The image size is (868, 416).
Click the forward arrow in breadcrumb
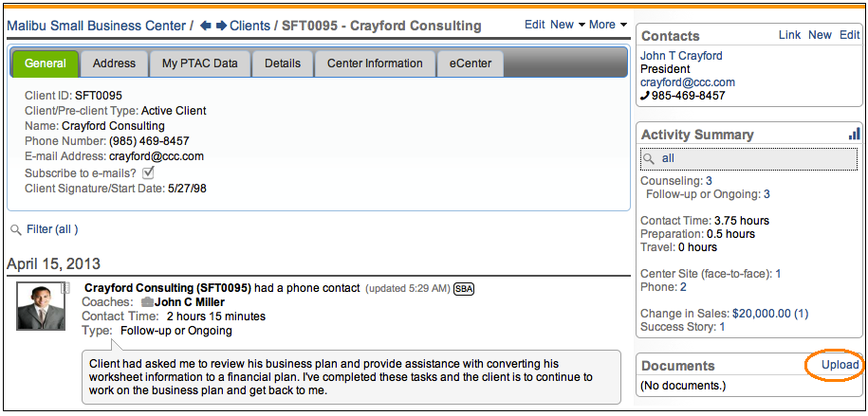(x=220, y=26)
